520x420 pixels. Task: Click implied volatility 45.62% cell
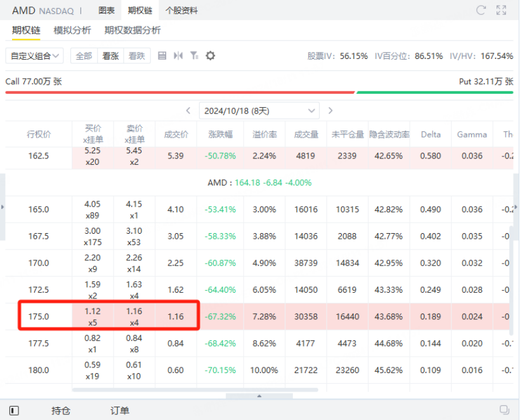point(389,370)
